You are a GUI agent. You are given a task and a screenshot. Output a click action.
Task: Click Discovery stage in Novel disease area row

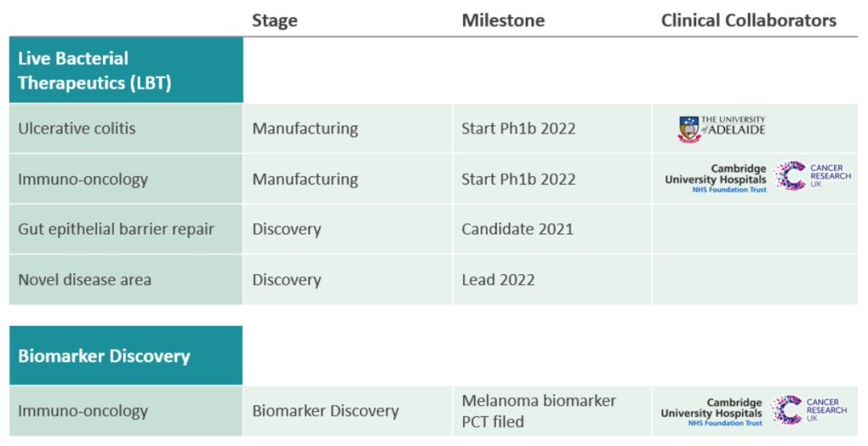[287, 280]
